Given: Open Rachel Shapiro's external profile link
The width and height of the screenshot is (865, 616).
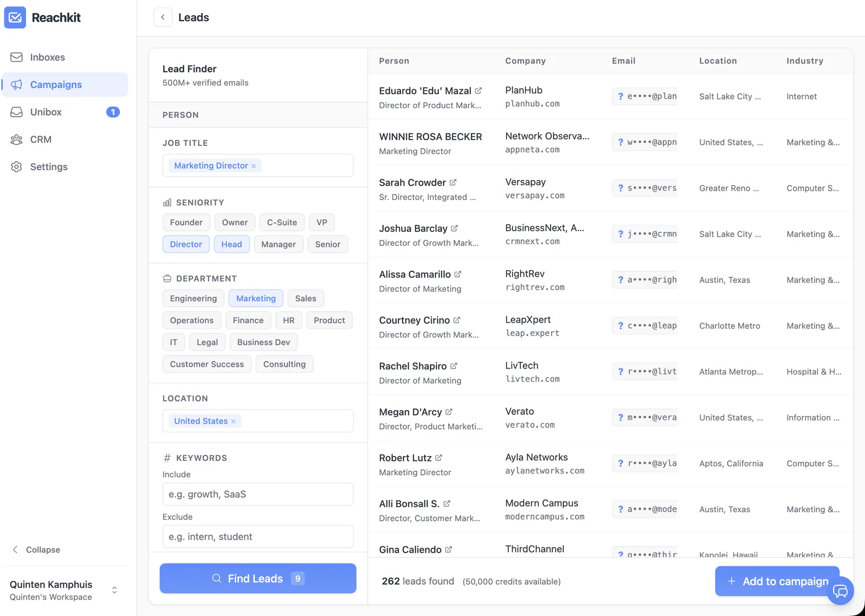Looking at the screenshot, I should [454, 366].
